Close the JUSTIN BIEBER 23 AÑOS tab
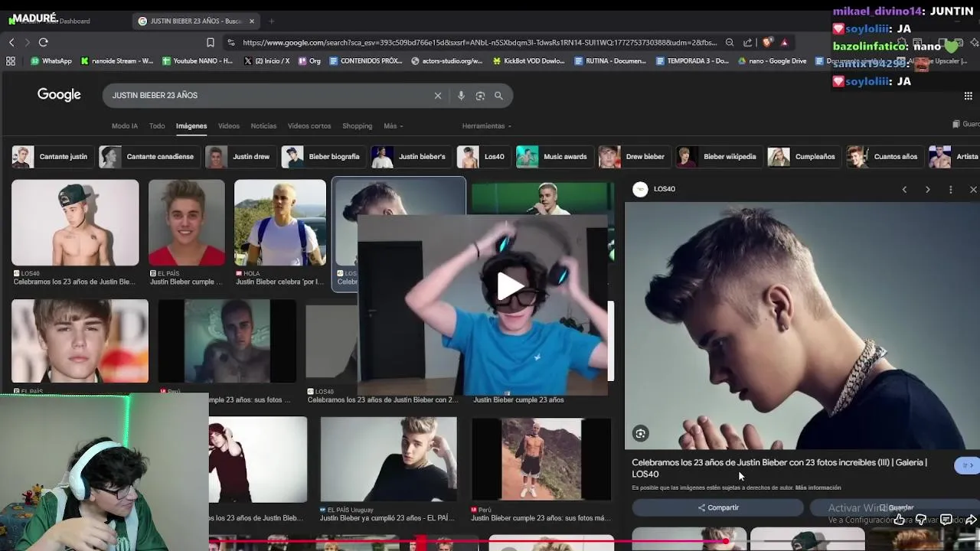The height and width of the screenshot is (551, 980). coord(252,21)
